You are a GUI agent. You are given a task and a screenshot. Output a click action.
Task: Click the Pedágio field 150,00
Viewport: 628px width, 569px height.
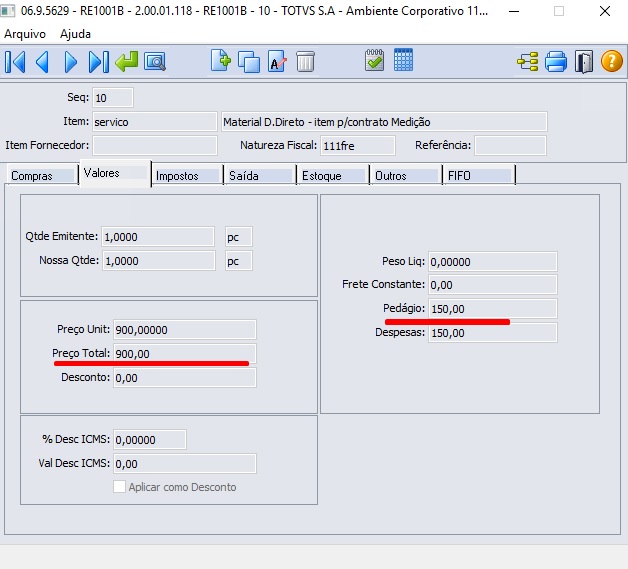click(493, 309)
